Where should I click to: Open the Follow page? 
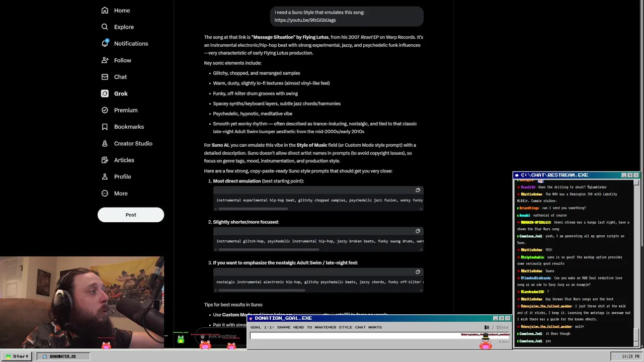click(116, 60)
